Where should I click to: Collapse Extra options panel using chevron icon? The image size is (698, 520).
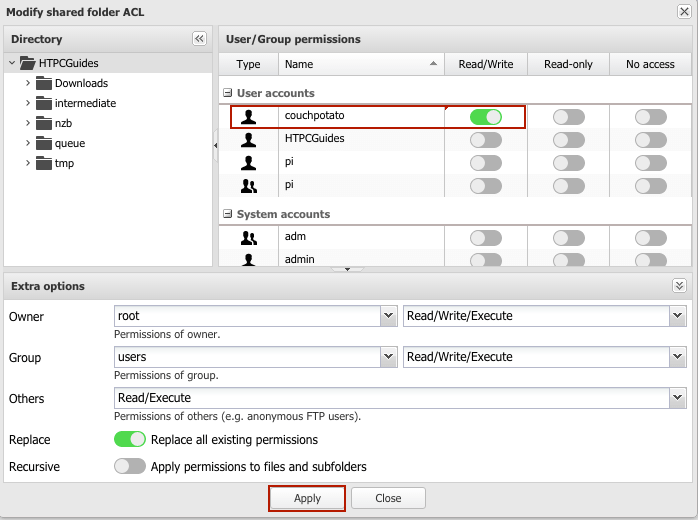point(680,286)
